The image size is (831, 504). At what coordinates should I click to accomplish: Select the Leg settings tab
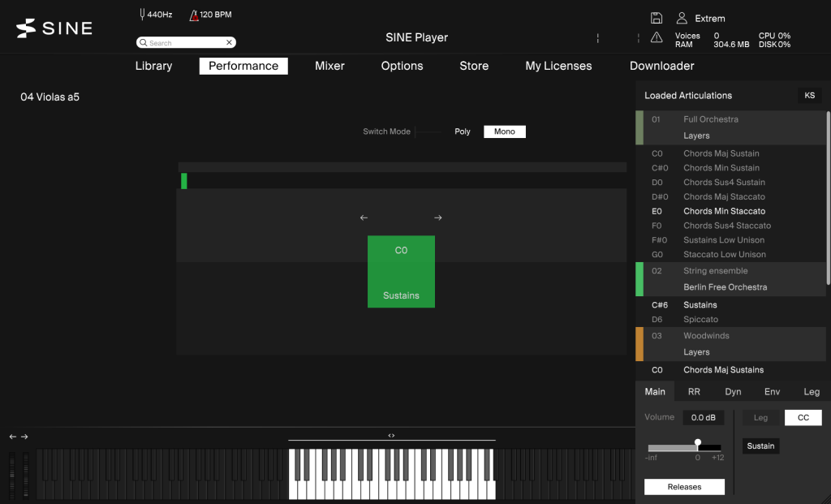tap(812, 392)
